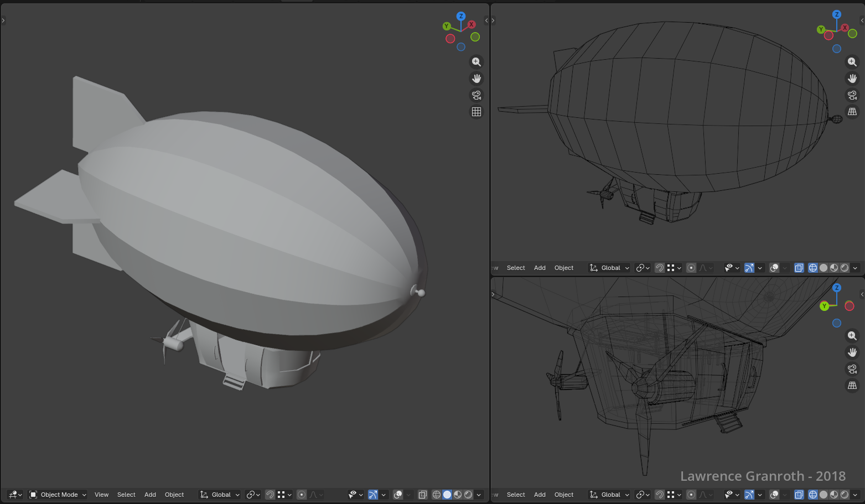This screenshot has height=504, width=865.
Task: Expand shading options dropdown in top-right viewport
Action: (x=856, y=268)
